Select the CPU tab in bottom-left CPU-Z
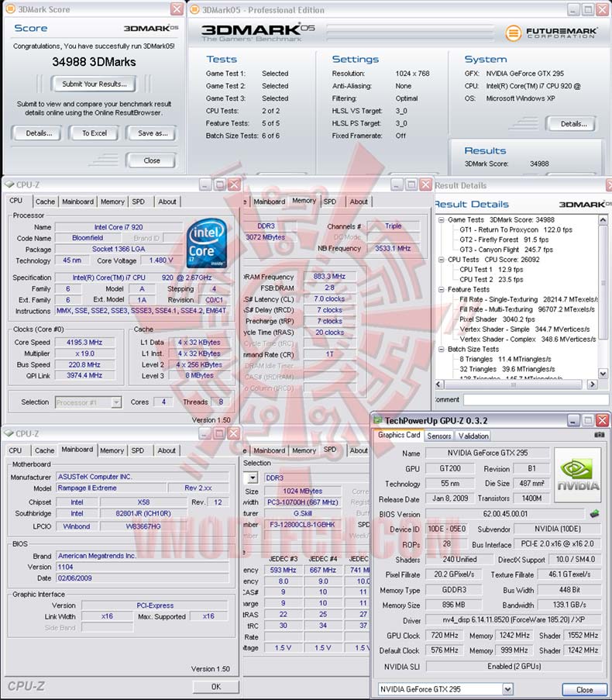The width and height of the screenshot is (612, 700). (x=15, y=451)
